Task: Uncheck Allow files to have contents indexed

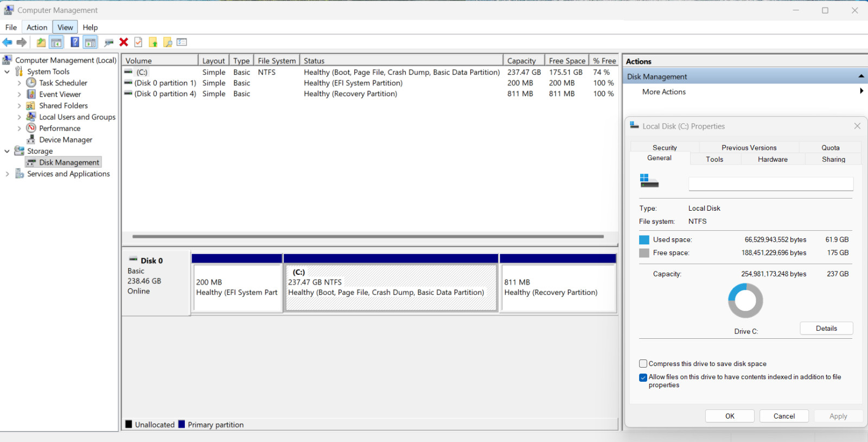Action: pyautogui.click(x=643, y=377)
